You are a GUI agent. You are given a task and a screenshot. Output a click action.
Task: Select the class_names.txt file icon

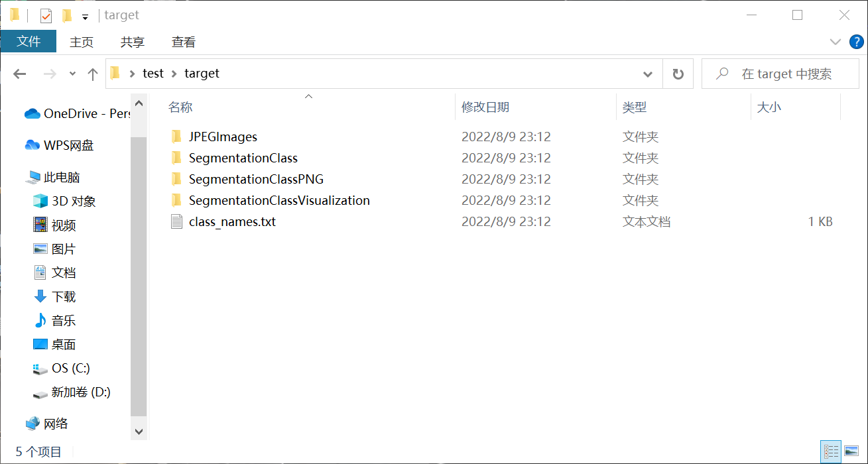(176, 221)
